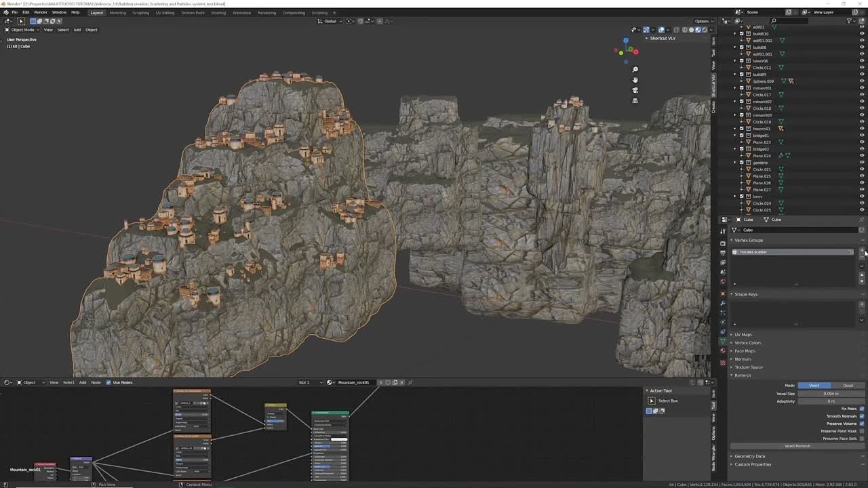Enable Preserve Paint Mask checkbox
The height and width of the screenshot is (488, 868).
(862, 431)
